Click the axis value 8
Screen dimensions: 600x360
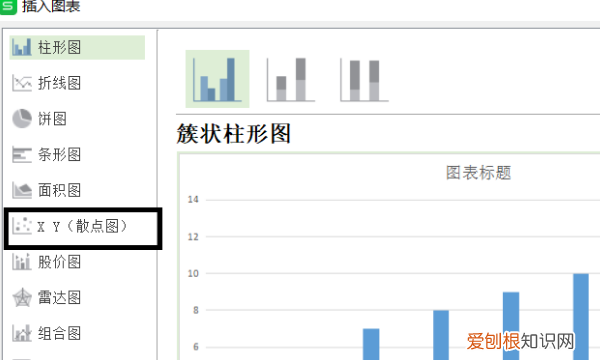click(x=196, y=310)
